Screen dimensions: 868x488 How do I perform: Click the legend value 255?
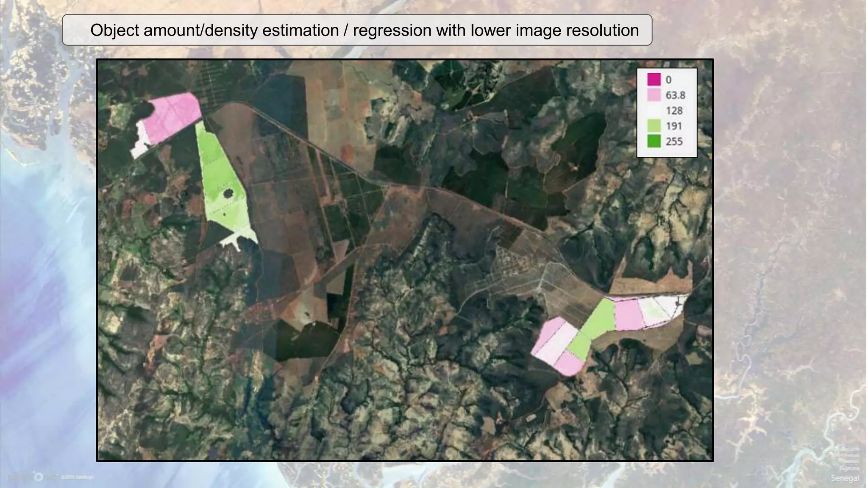(674, 141)
